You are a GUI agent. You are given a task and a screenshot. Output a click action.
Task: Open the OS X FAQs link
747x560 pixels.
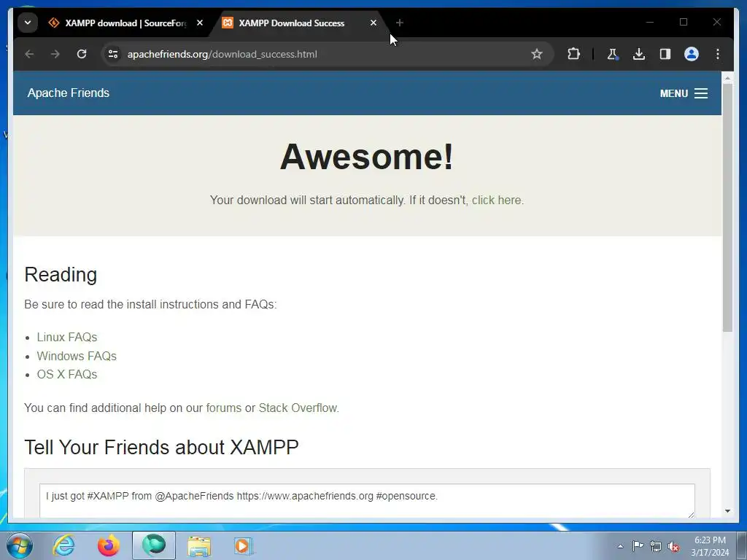[x=67, y=375]
